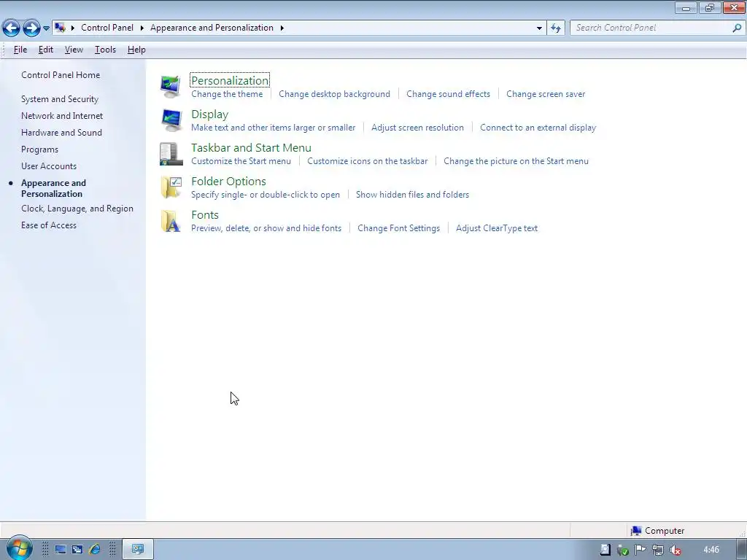Image resolution: width=747 pixels, height=560 pixels.
Task: Click the network tray icon
Action: 658,550
